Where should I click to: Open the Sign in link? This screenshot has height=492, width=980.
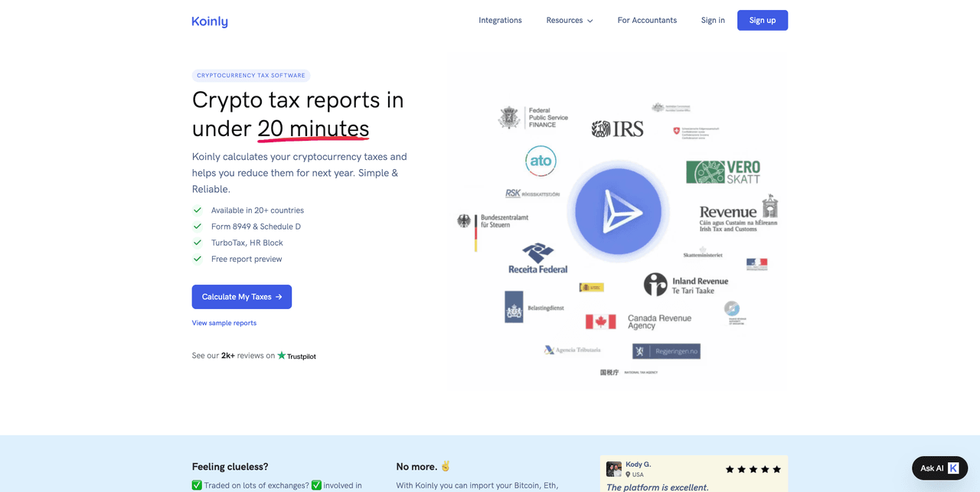713,21
